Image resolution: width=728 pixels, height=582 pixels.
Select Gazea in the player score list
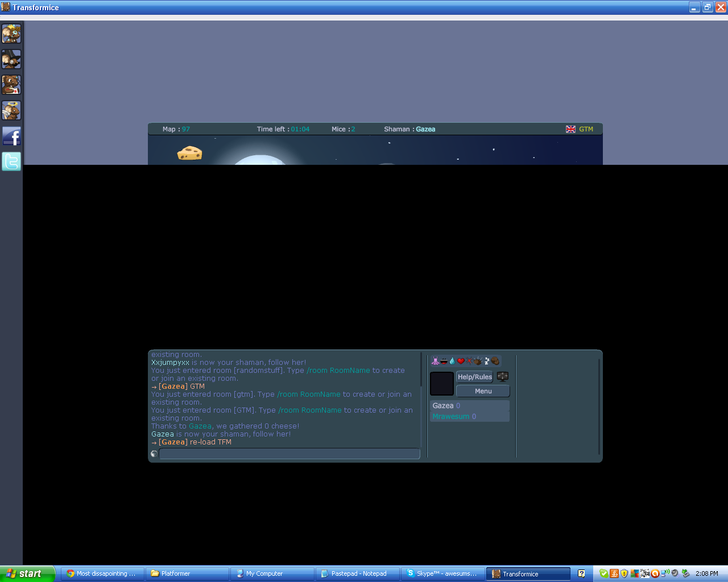click(469, 406)
